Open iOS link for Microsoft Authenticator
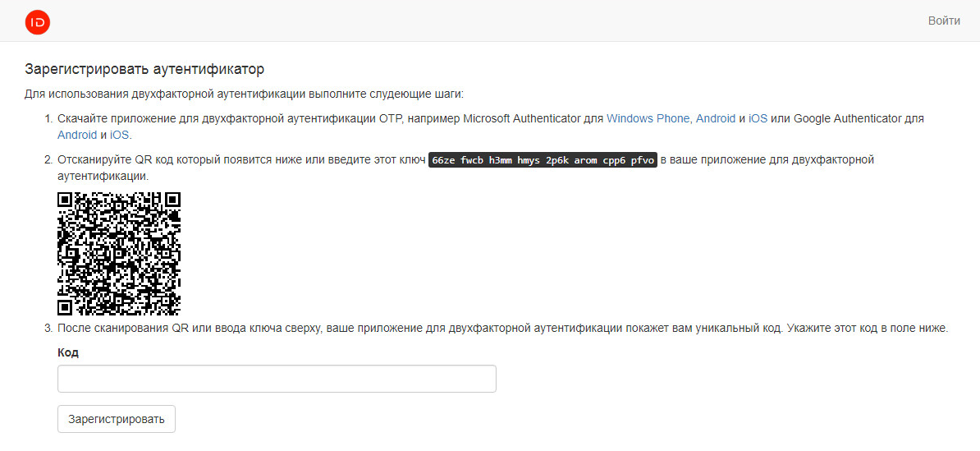The width and height of the screenshot is (980, 451). pos(758,118)
